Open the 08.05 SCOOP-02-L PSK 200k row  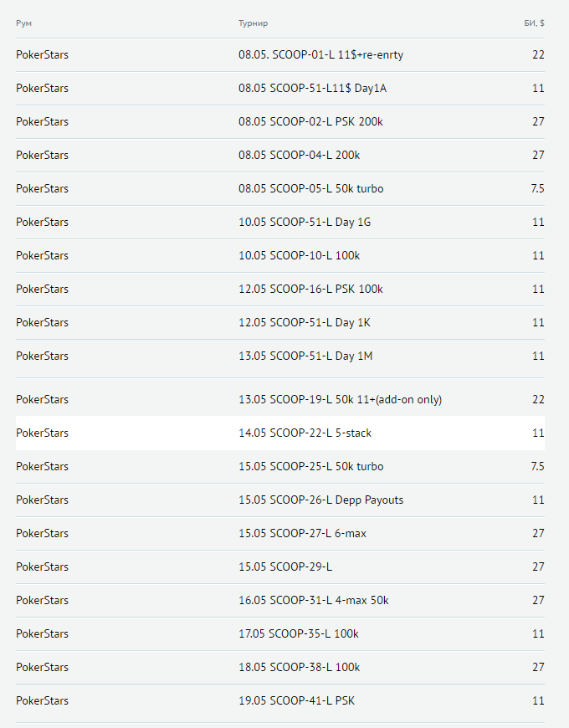310,122
